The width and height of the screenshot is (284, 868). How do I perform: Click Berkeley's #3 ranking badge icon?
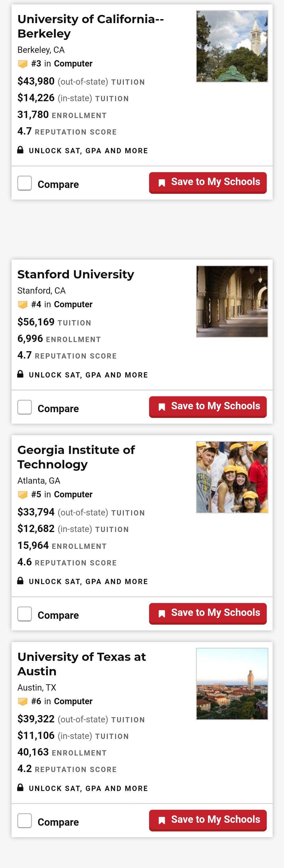point(23,64)
